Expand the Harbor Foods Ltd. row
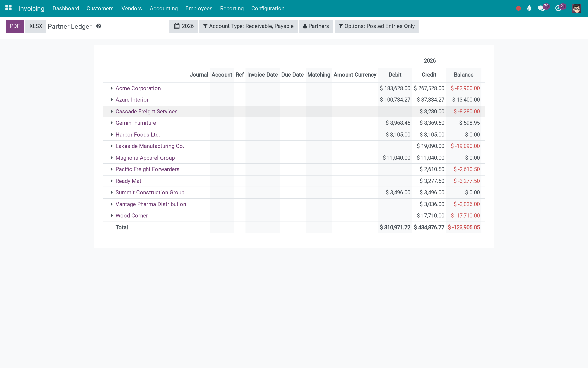The width and height of the screenshot is (588, 368). (112, 135)
